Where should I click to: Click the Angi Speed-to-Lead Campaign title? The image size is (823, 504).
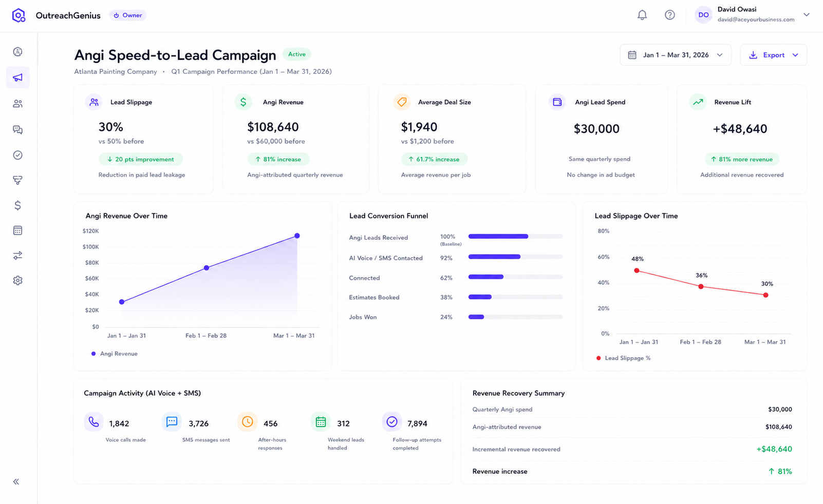pos(175,55)
